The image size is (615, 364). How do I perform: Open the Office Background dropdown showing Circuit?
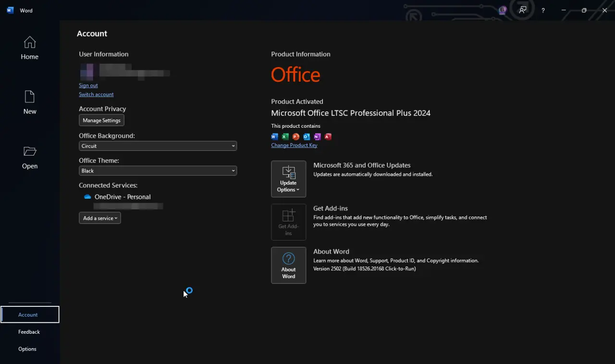pyautogui.click(x=158, y=146)
